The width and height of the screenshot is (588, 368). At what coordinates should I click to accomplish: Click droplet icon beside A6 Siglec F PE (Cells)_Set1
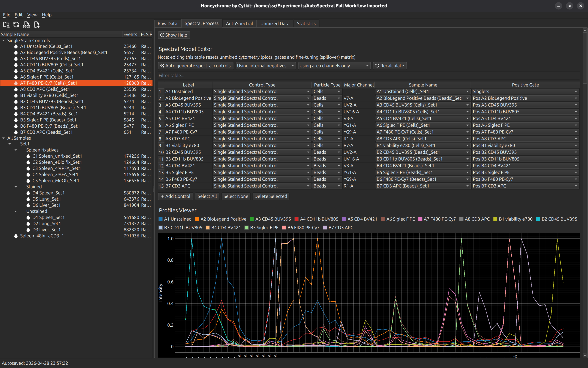coord(16,77)
